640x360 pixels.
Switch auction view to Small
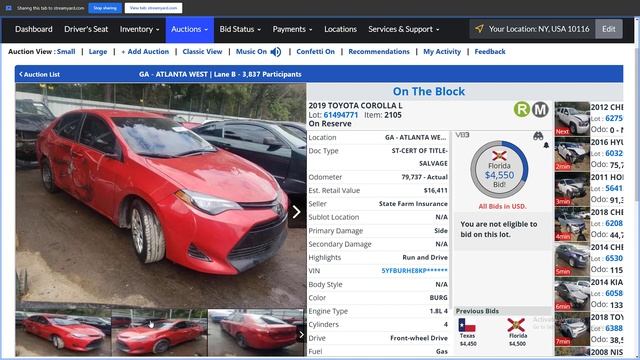coord(66,51)
